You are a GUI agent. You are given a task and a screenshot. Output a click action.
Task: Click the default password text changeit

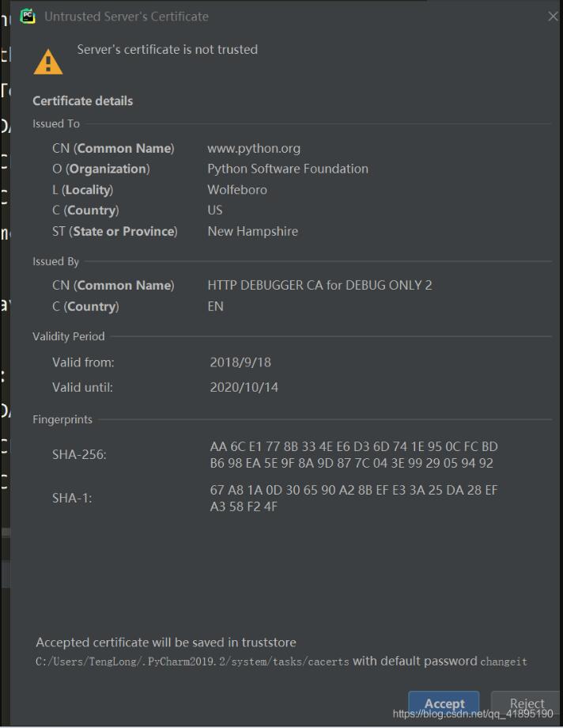tap(504, 662)
